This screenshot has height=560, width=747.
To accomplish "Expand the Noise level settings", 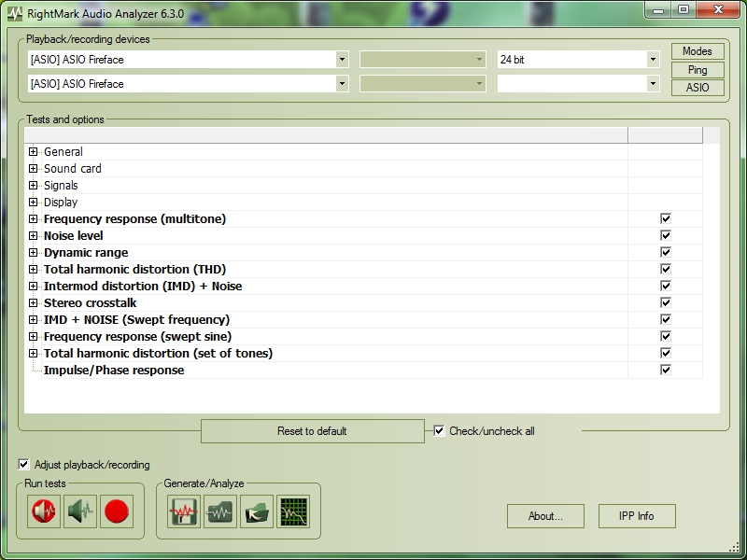I will coord(33,235).
